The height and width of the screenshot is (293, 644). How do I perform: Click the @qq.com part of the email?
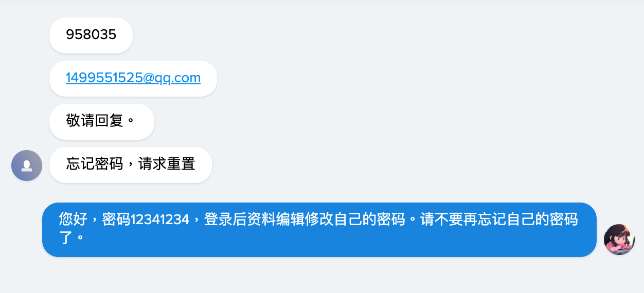click(x=172, y=78)
